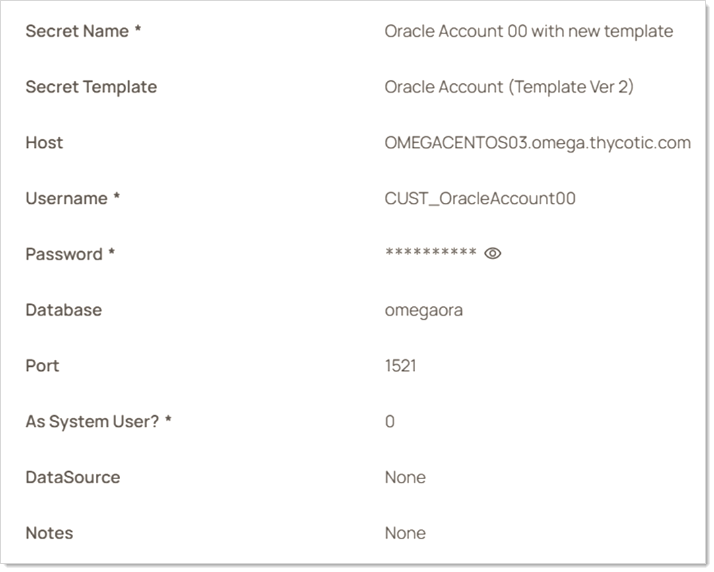The image size is (714, 572).
Task: Click the Password field label
Action: click(x=70, y=254)
